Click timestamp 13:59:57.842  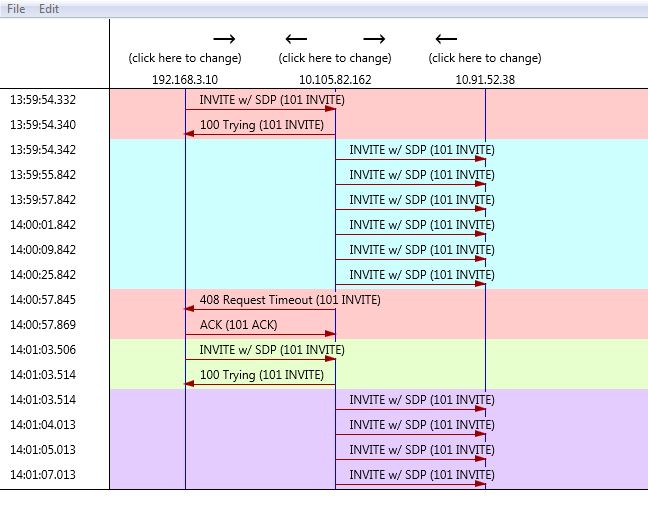[x=43, y=200]
